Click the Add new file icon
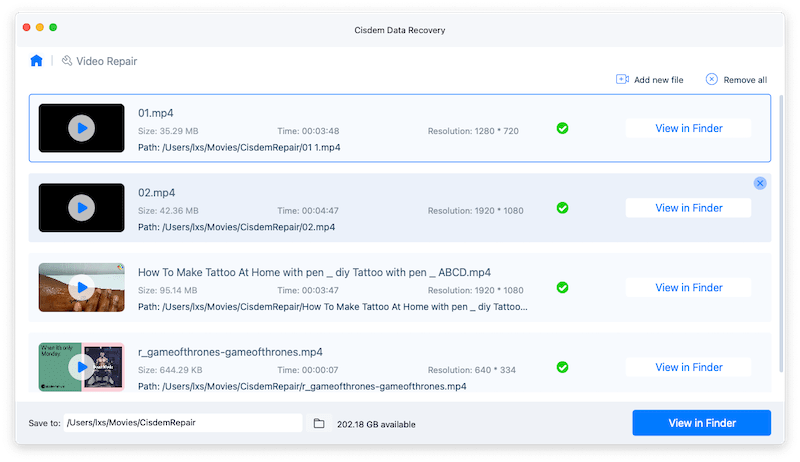This screenshot has height=462, width=800. coord(622,80)
